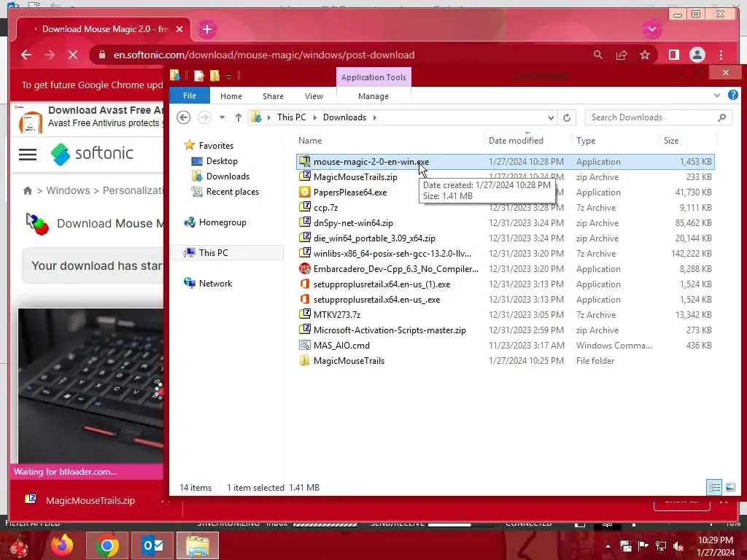747x560 pixels.
Task: Select Recent places in navigation pane
Action: 233,192
